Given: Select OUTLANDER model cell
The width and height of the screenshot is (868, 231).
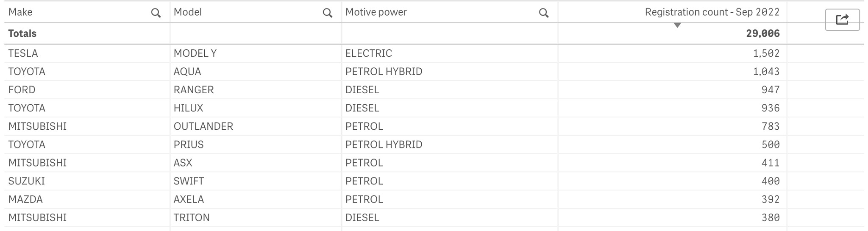Looking at the screenshot, I should tap(203, 126).
